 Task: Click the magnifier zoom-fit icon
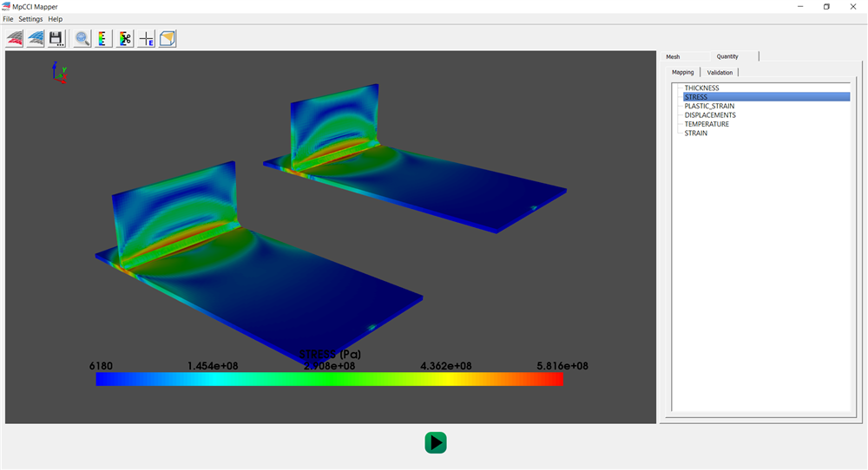pyautogui.click(x=82, y=38)
